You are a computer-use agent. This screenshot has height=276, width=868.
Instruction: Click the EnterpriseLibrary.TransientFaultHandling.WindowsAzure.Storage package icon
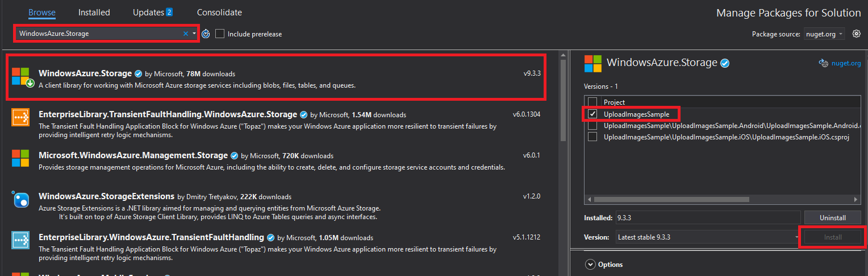click(21, 117)
